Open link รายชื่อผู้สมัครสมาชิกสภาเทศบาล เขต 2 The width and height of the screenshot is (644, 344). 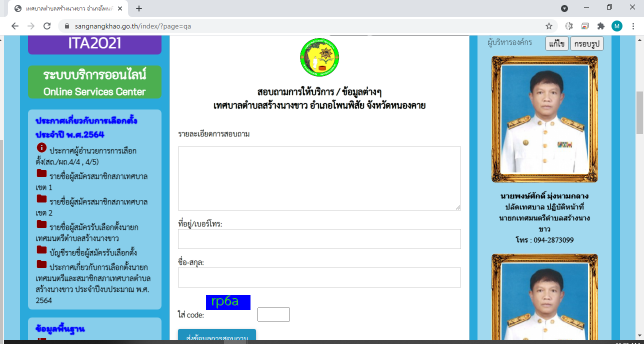point(91,207)
